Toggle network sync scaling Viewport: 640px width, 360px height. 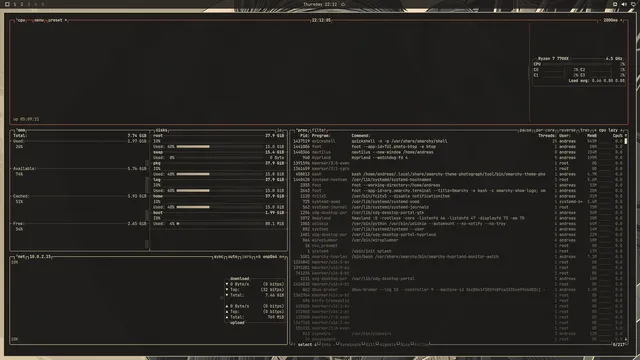tap(218, 257)
